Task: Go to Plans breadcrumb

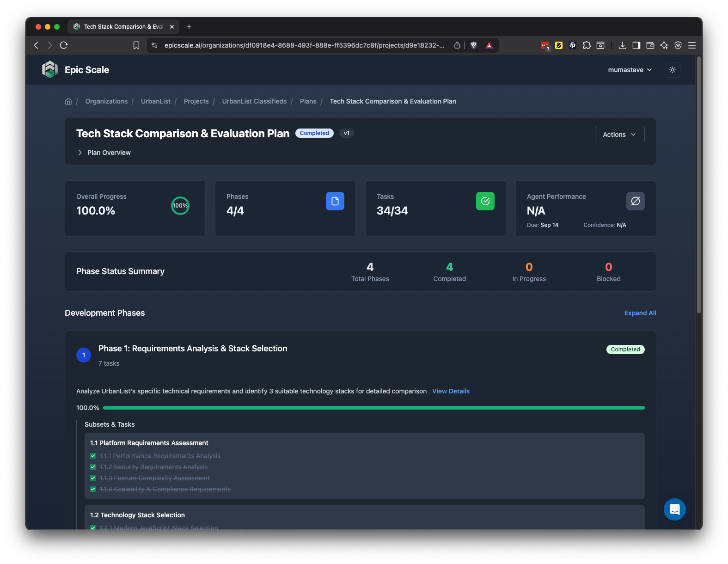Action: [x=308, y=101]
